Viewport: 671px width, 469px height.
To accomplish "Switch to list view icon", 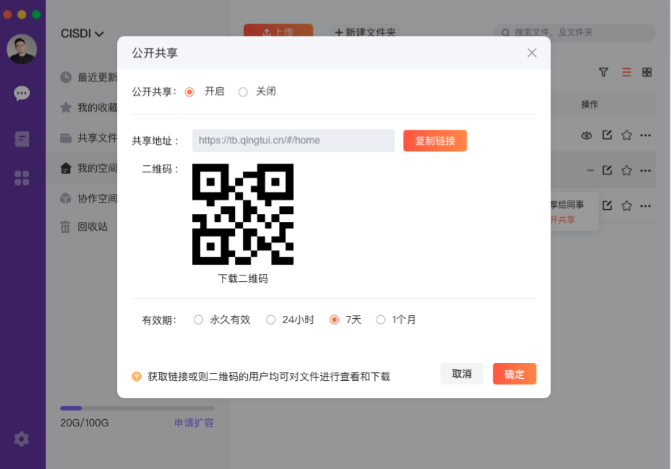I will (x=626, y=72).
